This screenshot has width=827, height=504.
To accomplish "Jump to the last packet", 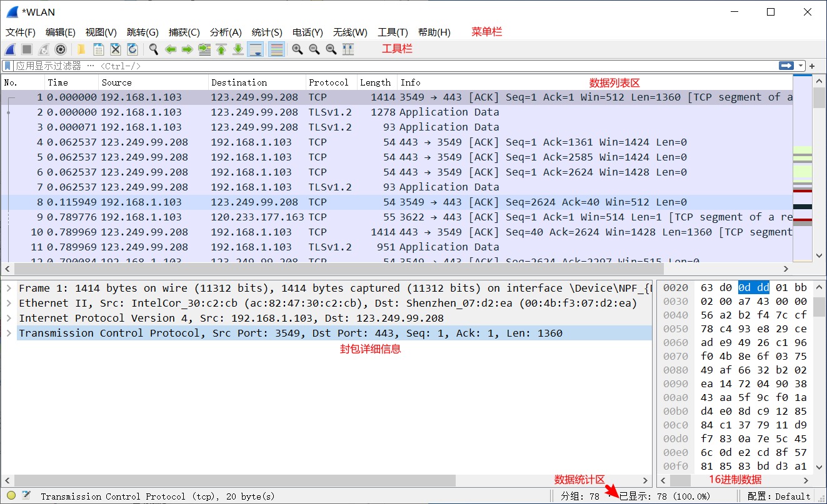I will (238, 49).
